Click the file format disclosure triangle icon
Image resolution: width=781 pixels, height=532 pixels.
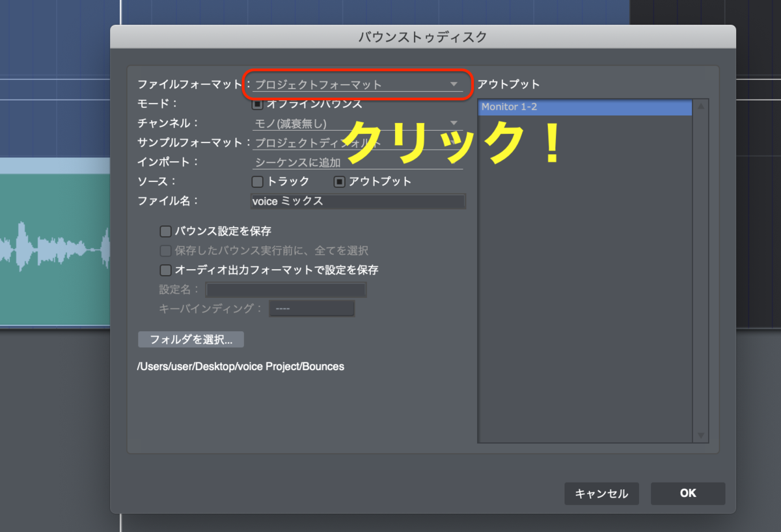click(x=454, y=84)
